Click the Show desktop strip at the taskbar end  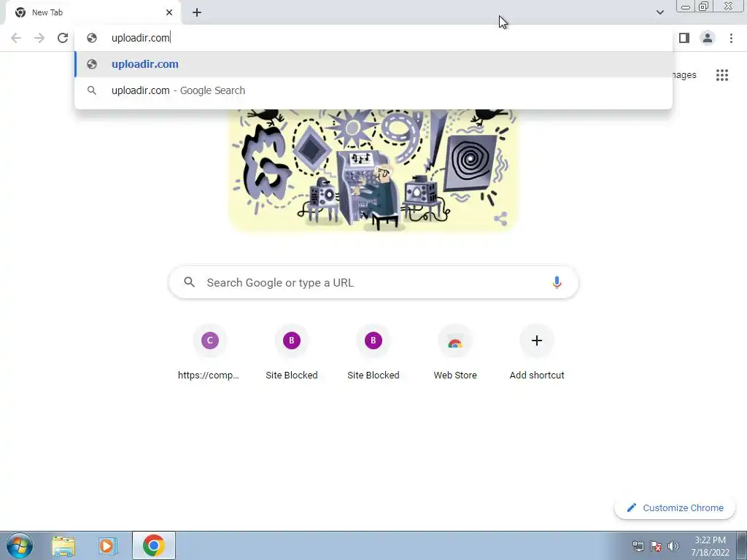point(742,545)
